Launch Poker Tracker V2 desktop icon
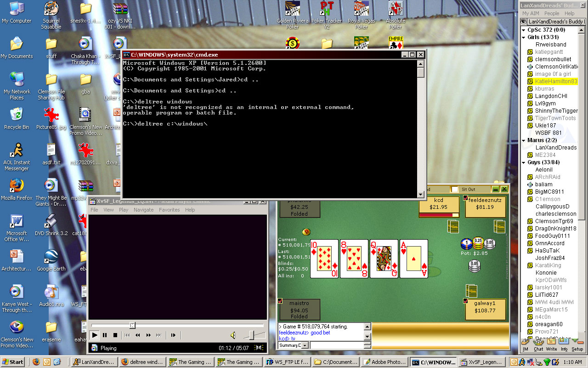This screenshot has width=588, height=368. tap(327, 15)
